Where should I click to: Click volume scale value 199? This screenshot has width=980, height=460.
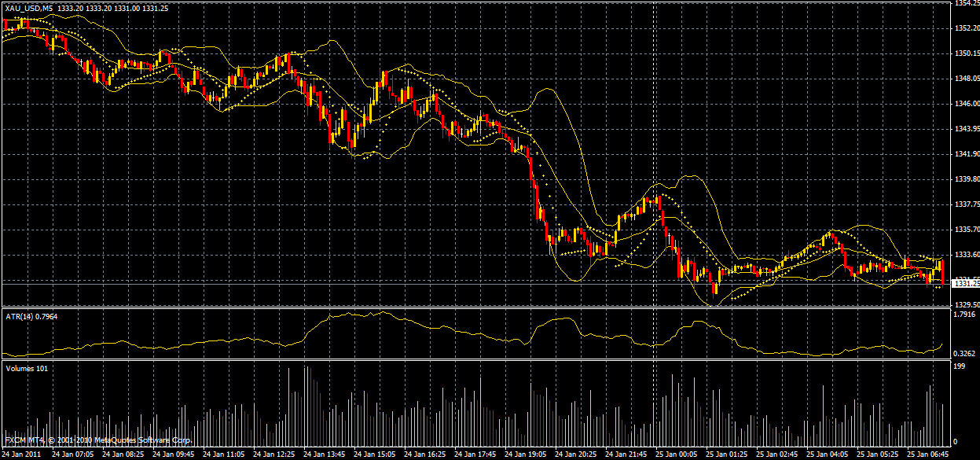pos(958,366)
